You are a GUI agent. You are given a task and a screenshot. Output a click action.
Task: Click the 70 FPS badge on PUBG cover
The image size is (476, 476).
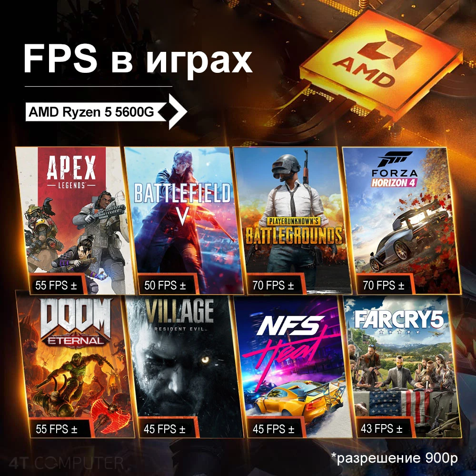click(273, 285)
